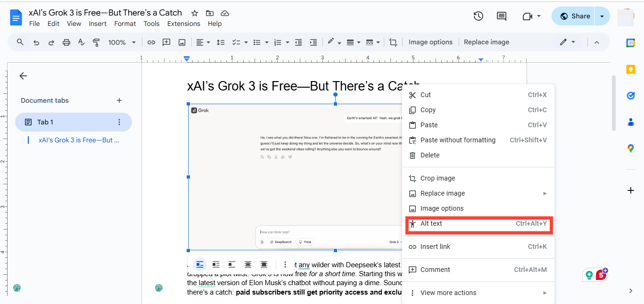
Task: Open the 100% zoom dropdown
Action: [x=122, y=42]
